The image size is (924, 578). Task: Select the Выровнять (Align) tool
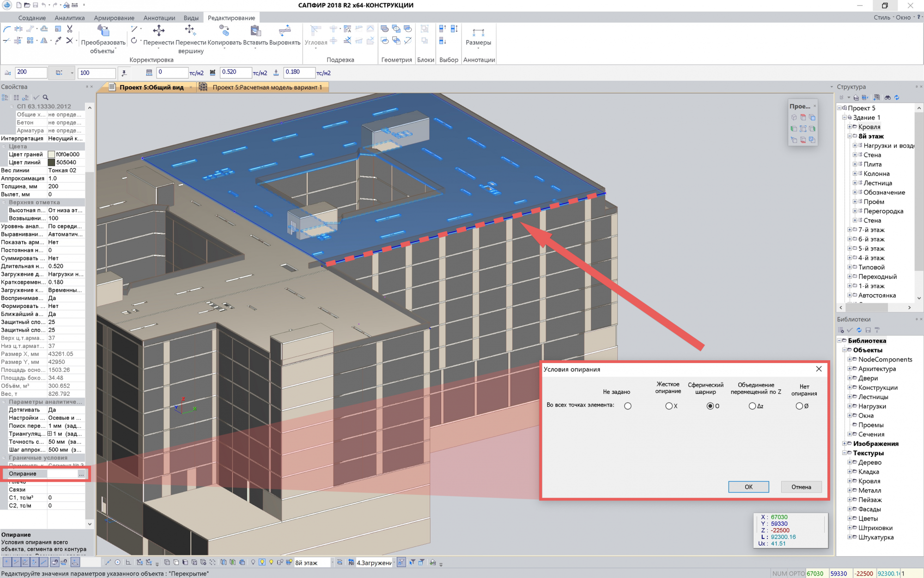(x=285, y=31)
